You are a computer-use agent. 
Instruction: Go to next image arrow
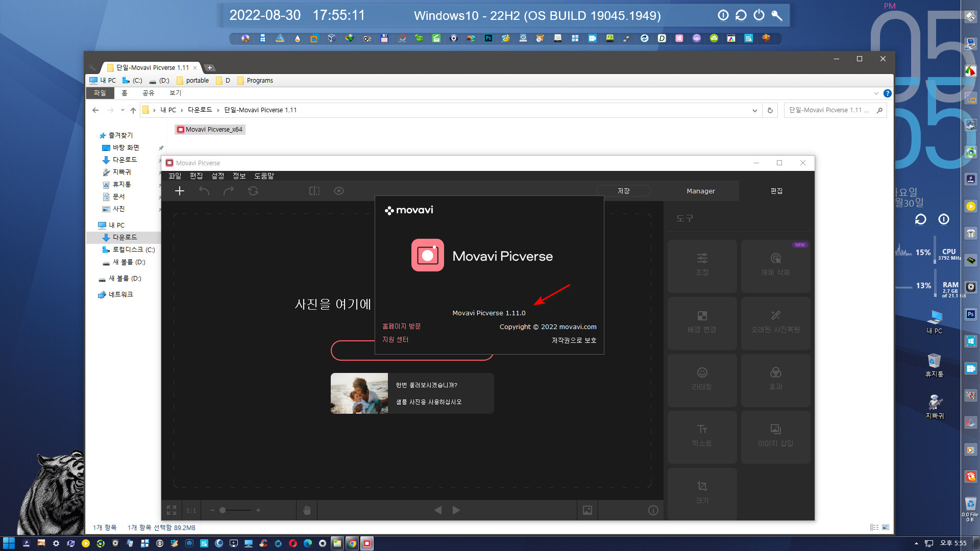pos(456,510)
